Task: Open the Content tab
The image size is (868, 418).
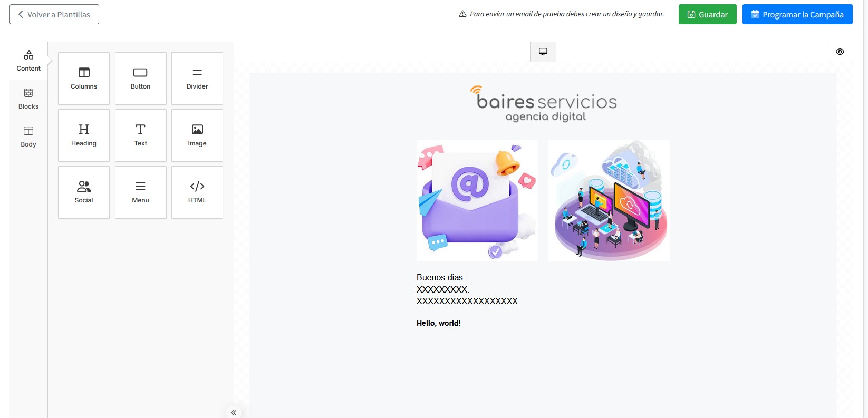Action: (28, 61)
